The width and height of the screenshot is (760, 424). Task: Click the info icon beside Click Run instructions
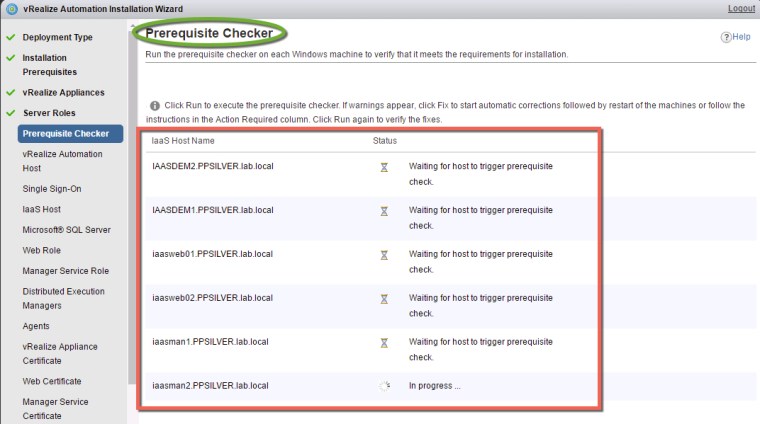(155, 106)
